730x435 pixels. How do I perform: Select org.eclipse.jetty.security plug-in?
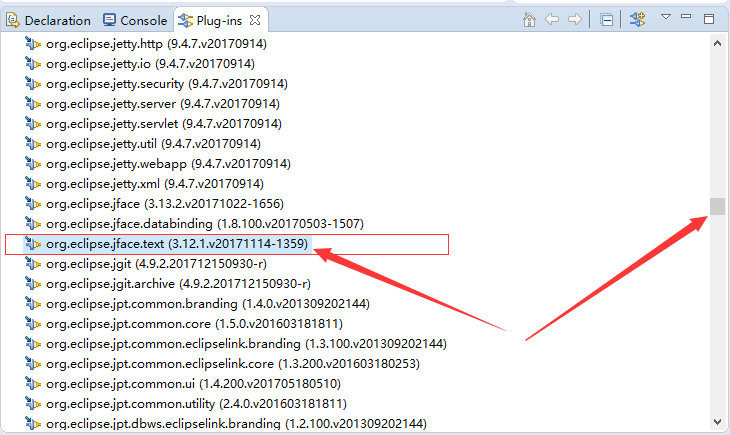click(167, 84)
